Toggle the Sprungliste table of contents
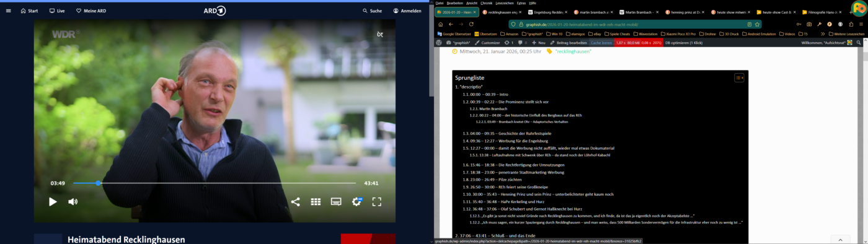The height and width of the screenshot is (244, 868). coord(739,77)
